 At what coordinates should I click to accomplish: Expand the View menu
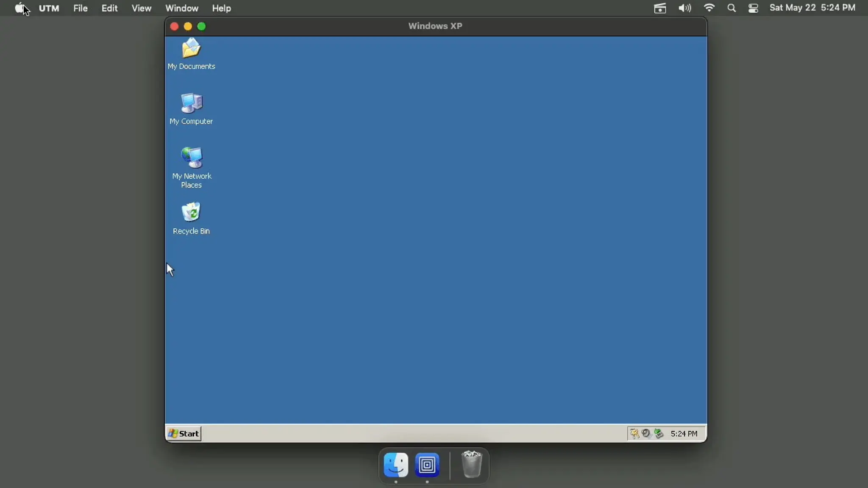coord(142,8)
